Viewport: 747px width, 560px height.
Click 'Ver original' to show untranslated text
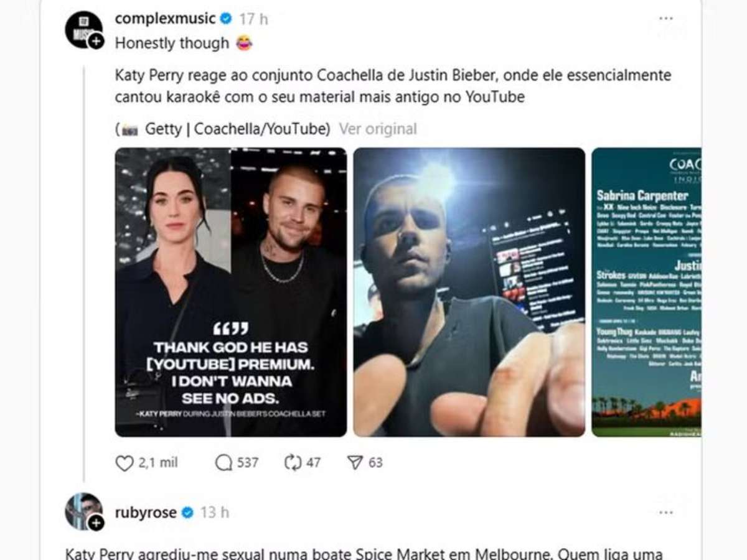378,129
